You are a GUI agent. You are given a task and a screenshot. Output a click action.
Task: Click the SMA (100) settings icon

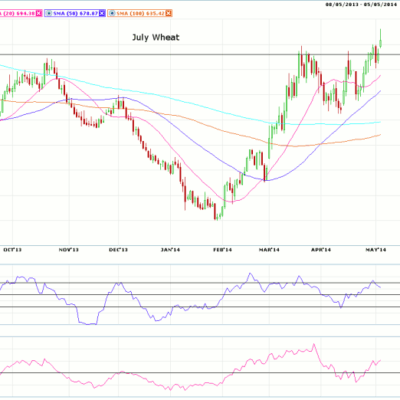(112, 13)
